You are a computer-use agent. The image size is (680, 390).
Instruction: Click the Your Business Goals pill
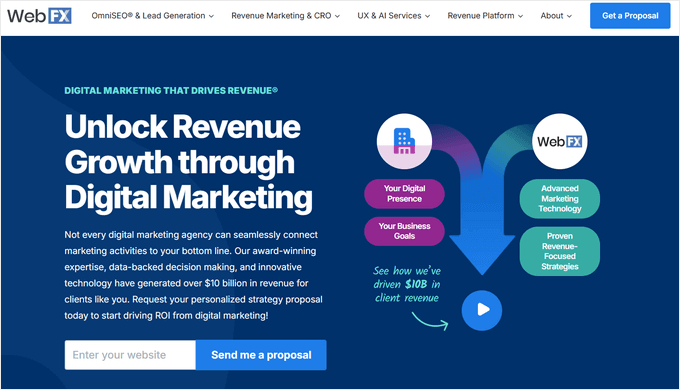404,231
